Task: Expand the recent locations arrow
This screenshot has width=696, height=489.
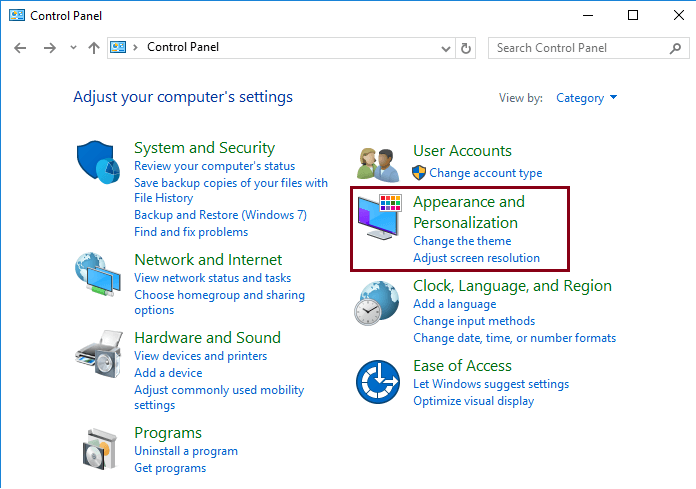Action: coord(73,47)
